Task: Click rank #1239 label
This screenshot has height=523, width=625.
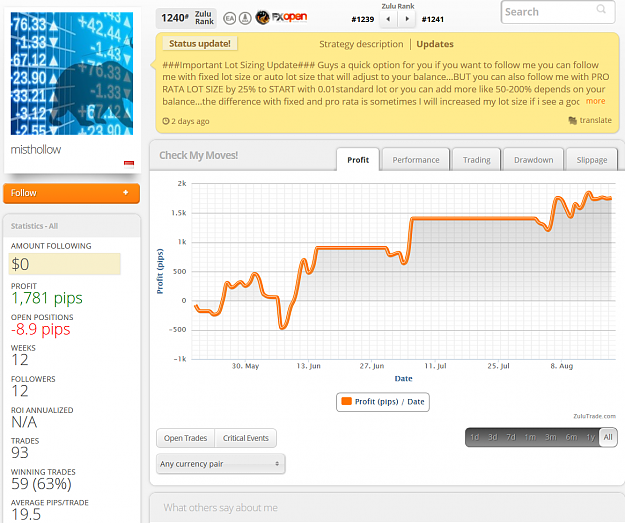Action: 363,19
